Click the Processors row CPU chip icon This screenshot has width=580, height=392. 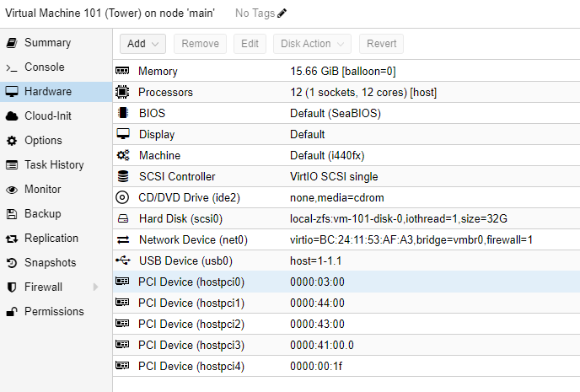pyautogui.click(x=122, y=92)
